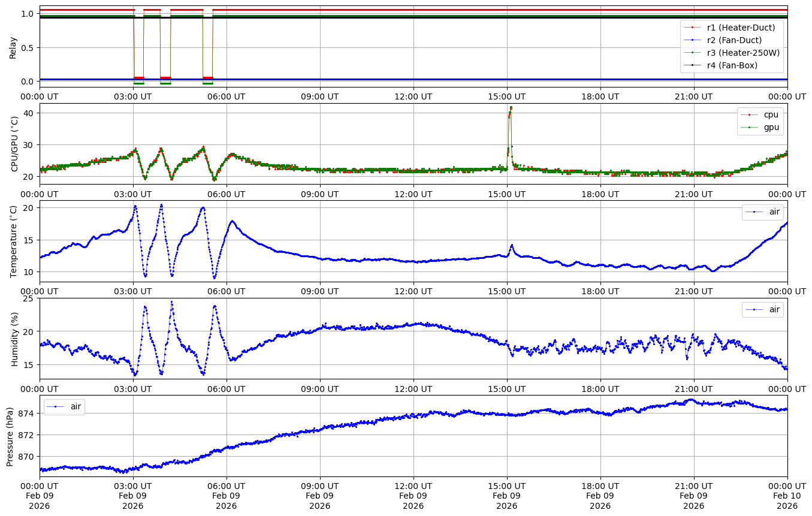
Task: Click the black r4 (Fan-Box) legend line marker
Action: point(692,65)
